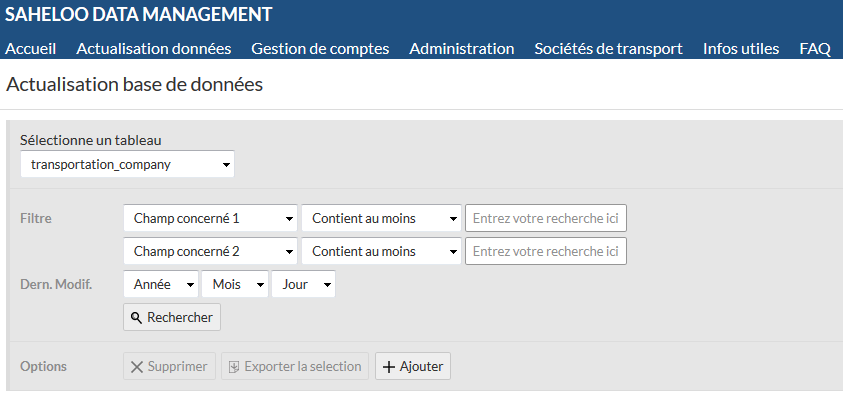
Task: Open the FAQ page
Action: 815,49
